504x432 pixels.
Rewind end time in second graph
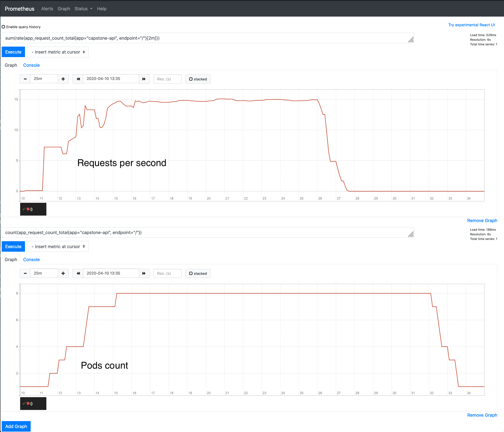78,273
